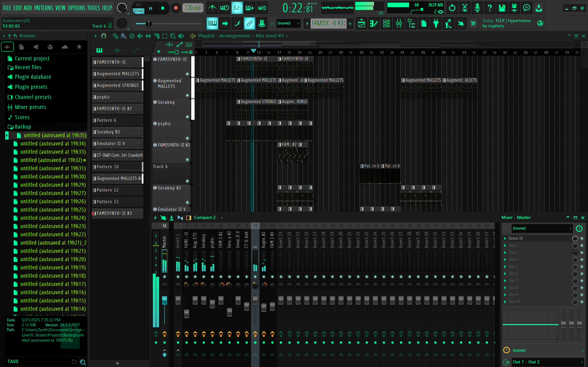588x367 pixels.
Task: Open the Compact 2 mixer layout dropdown
Action: pyautogui.click(x=205, y=218)
